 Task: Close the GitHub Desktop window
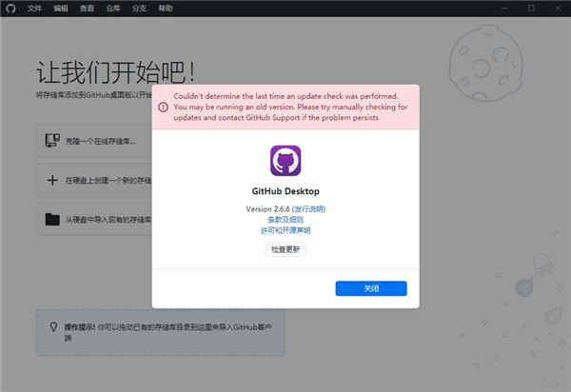pos(558,9)
